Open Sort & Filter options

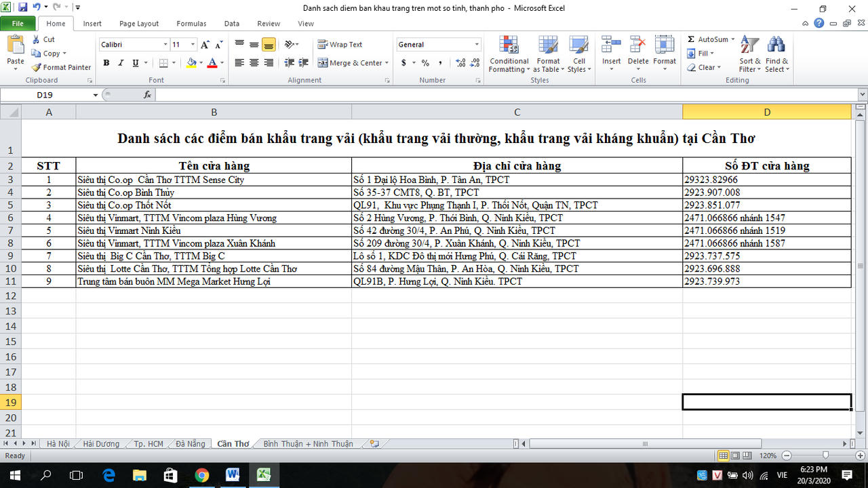click(749, 54)
